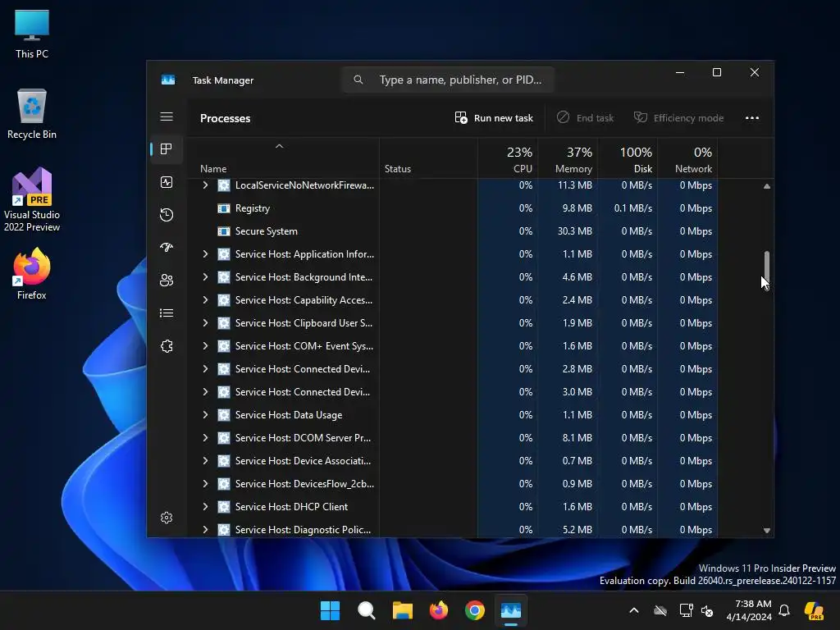Expand Service Host: Data Usage row

coord(205,415)
